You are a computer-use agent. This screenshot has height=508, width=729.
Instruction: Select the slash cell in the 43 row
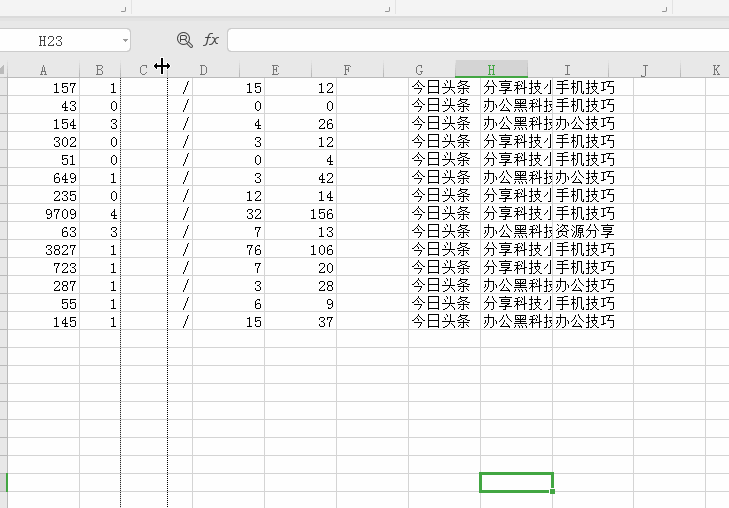click(x=180, y=106)
